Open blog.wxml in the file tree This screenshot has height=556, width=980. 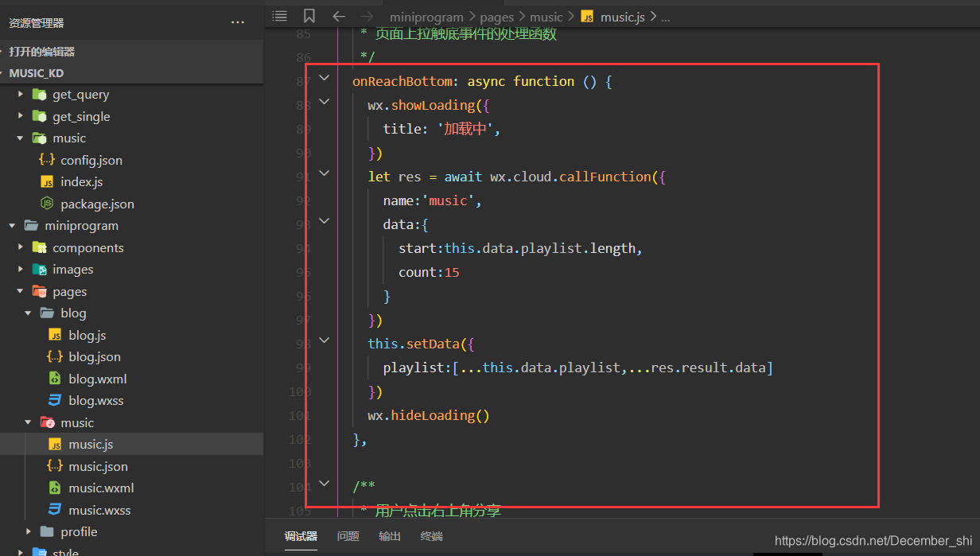(98, 379)
